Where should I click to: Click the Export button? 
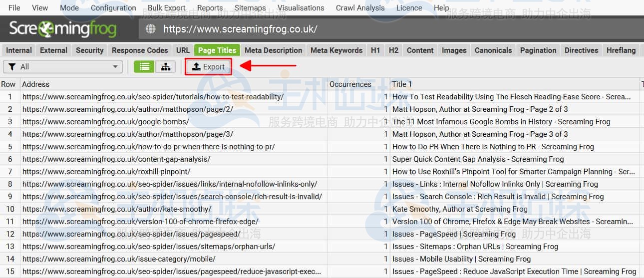point(209,67)
